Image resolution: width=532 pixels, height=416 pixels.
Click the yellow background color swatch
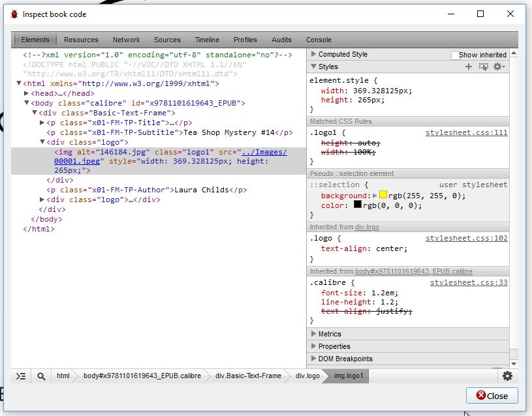coord(383,195)
